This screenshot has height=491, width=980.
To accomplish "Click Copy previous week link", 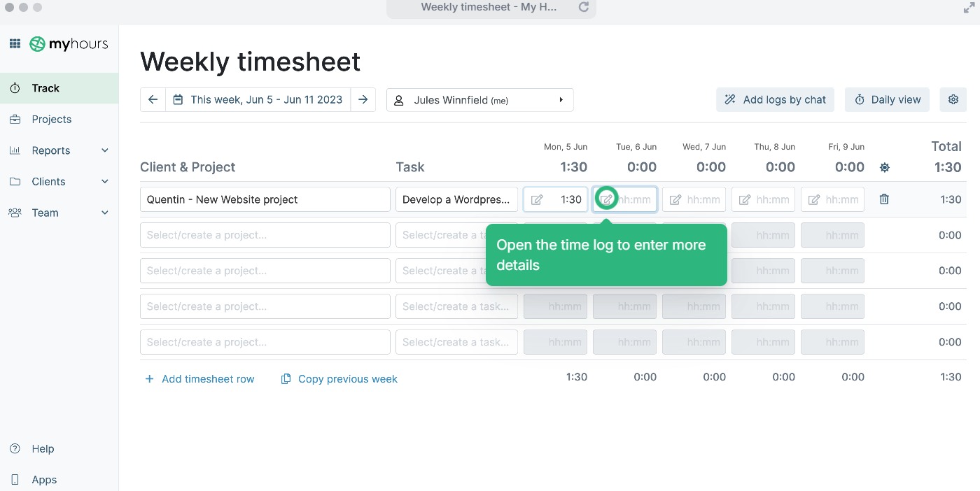I will pyautogui.click(x=339, y=379).
